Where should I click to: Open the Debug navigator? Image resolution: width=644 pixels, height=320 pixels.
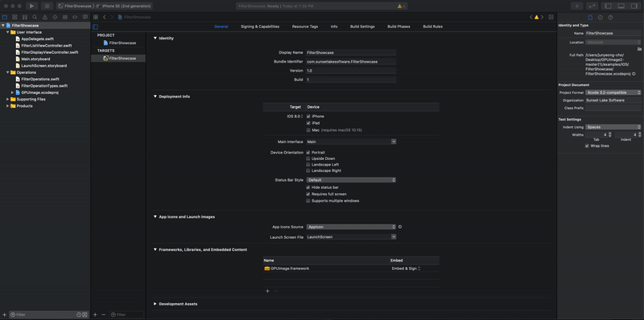pyautogui.click(x=65, y=17)
